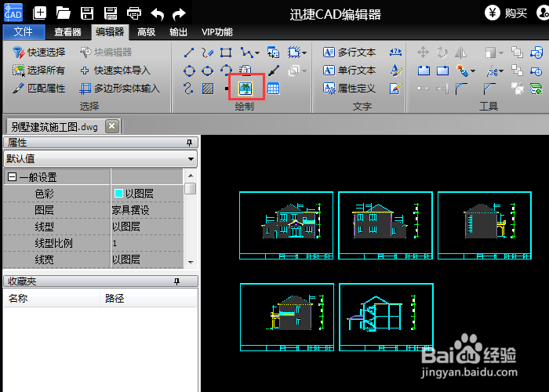This screenshot has width=549, height=392.
Task: Select the Hatch fill tool
Action: (208, 89)
